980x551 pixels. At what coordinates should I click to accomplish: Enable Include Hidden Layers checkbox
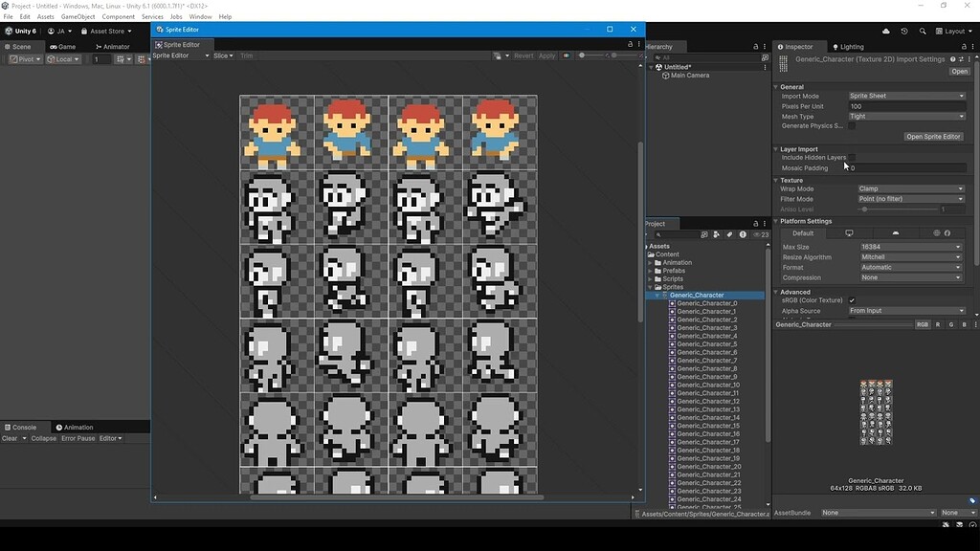tap(853, 157)
